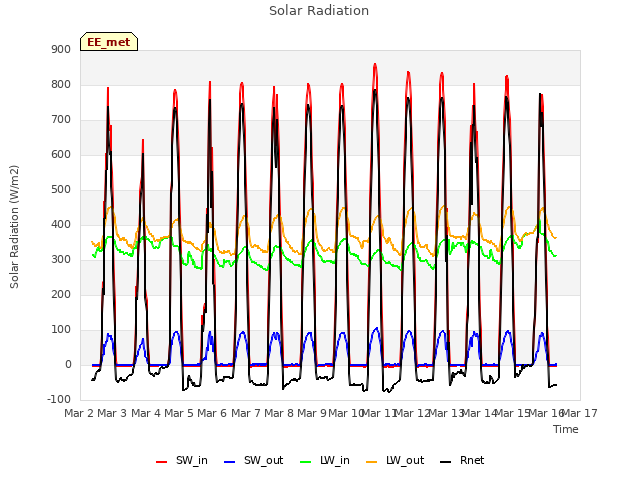Click the Mar 6 x-axis tick label
The height and width of the screenshot is (480, 640).
pos(212,413)
